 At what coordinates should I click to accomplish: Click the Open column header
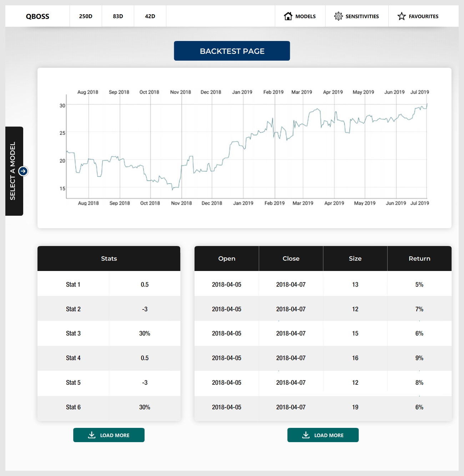[x=227, y=259]
